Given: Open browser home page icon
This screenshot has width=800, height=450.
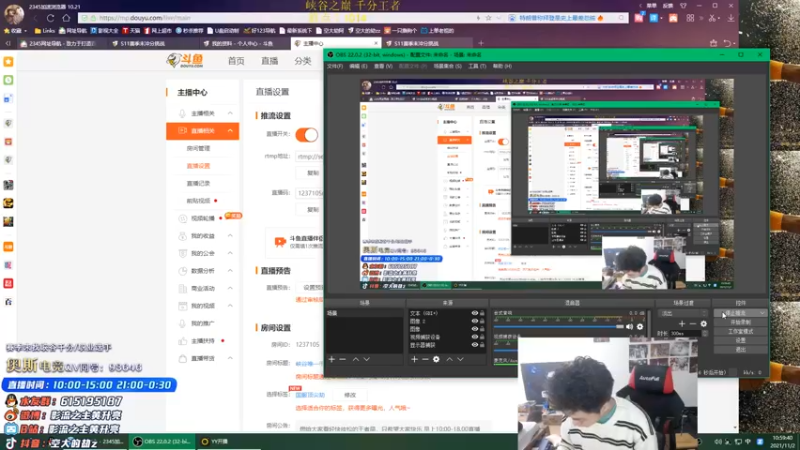Looking at the screenshot, I should pos(66,18).
